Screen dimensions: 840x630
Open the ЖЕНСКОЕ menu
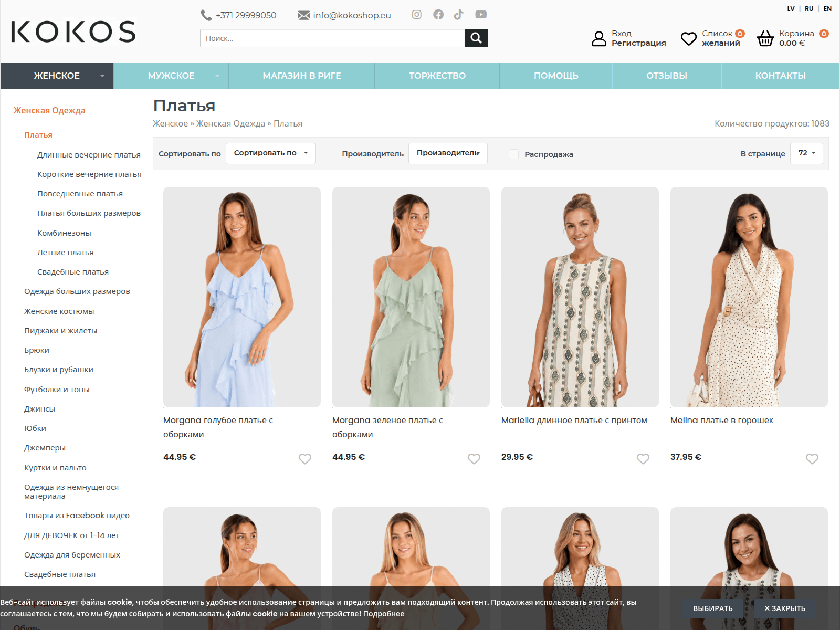[x=57, y=76]
